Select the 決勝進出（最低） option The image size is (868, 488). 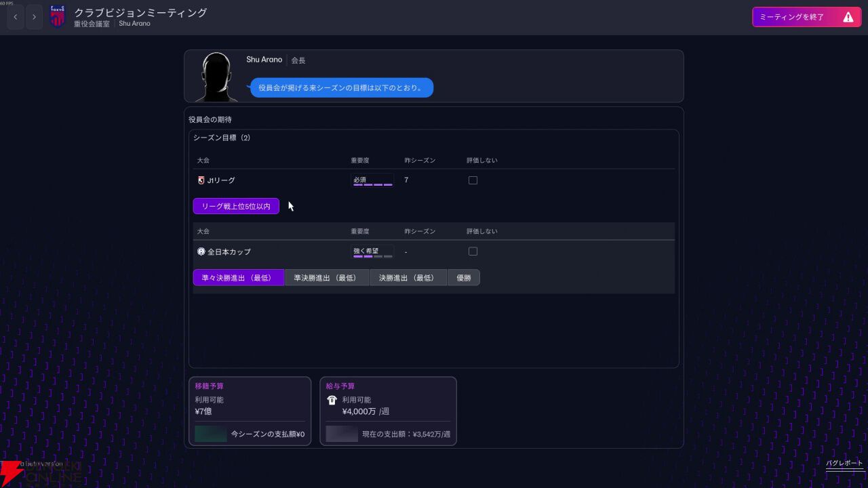(408, 277)
